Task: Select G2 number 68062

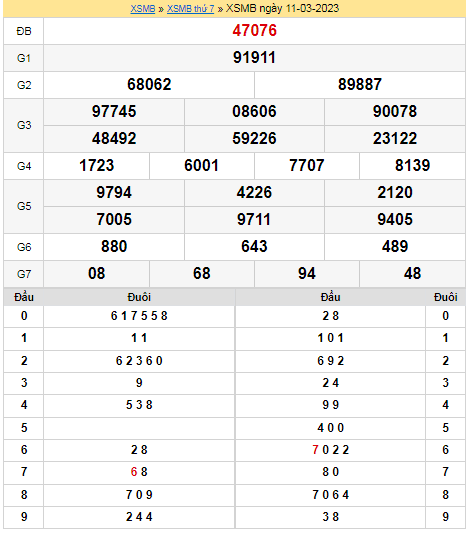Action: 149,85
